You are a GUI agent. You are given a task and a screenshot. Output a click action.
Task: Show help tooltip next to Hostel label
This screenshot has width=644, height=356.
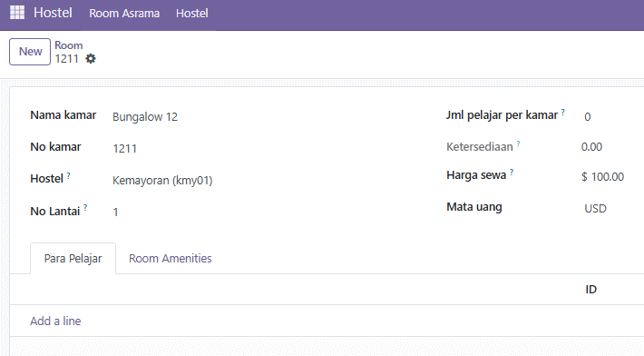[x=69, y=175]
